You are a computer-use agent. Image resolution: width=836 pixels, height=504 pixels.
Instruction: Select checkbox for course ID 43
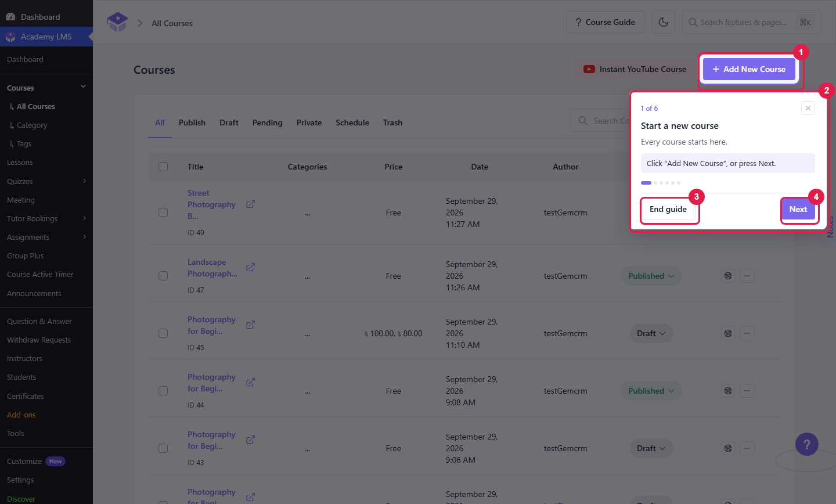coord(163,448)
